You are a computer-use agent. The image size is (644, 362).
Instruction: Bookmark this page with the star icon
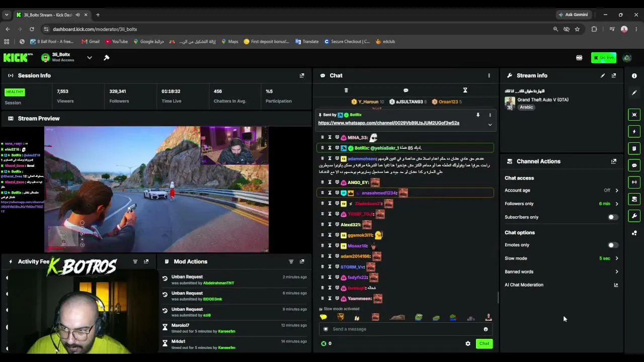pos(577,29)
